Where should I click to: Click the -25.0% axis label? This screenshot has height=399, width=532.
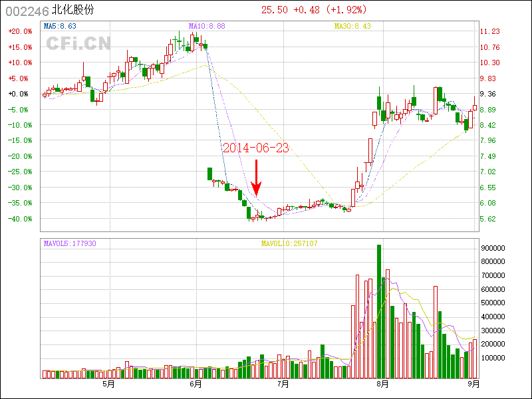coord(21,172)
